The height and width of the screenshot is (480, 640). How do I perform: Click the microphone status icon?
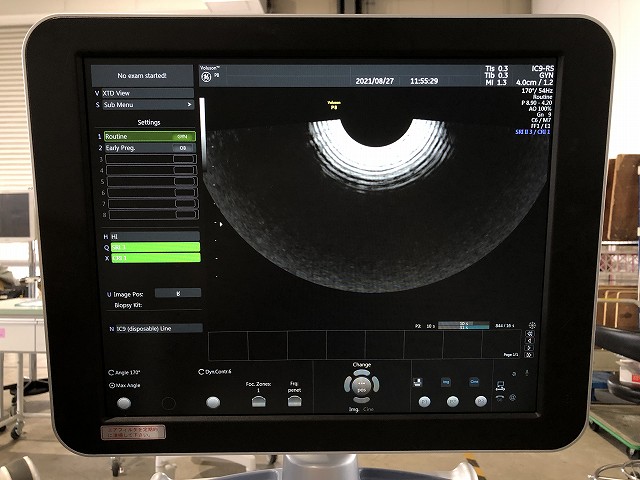[527, 373]
